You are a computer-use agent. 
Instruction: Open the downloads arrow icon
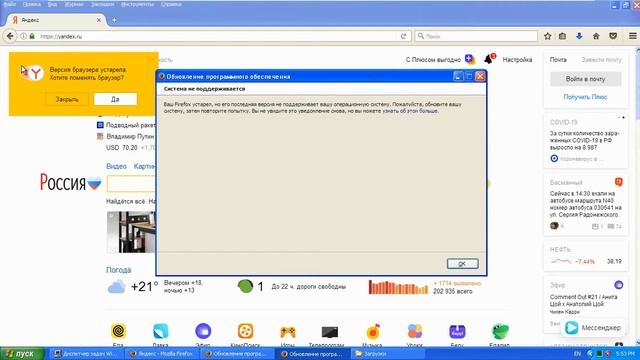click(x=579, y=36)
